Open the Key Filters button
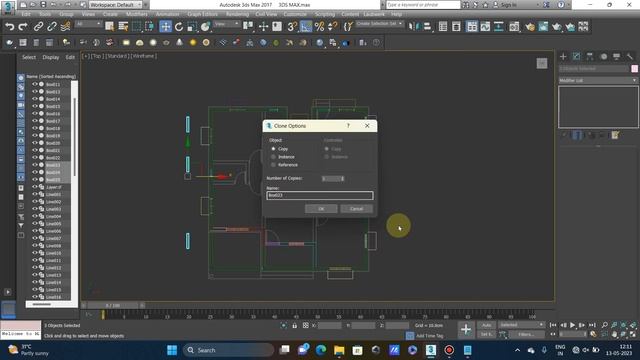 coord(526,334)
